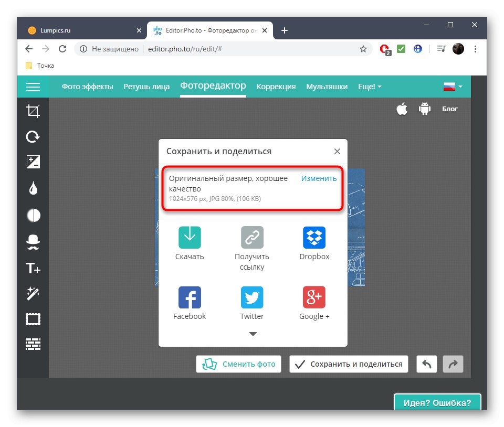
Task: Bookmark page with star icon
Action: (363, 49)
